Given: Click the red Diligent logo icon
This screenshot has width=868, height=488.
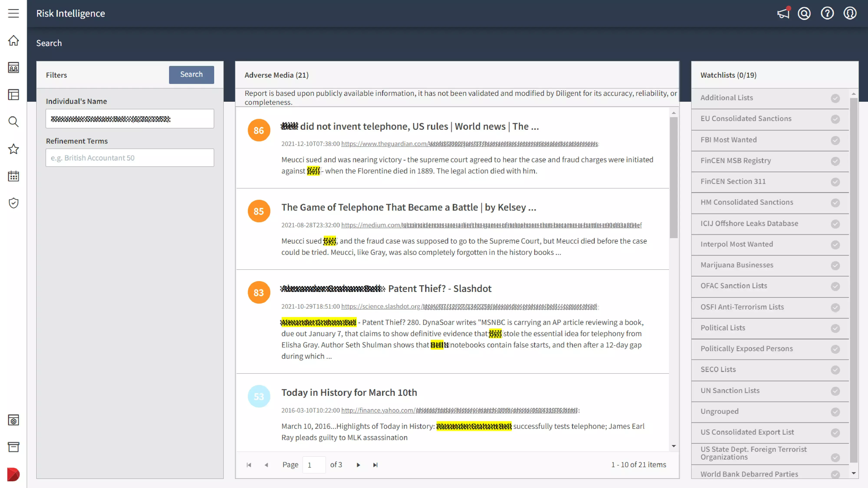Looking at the screenshot, I should tap(13, 475).
